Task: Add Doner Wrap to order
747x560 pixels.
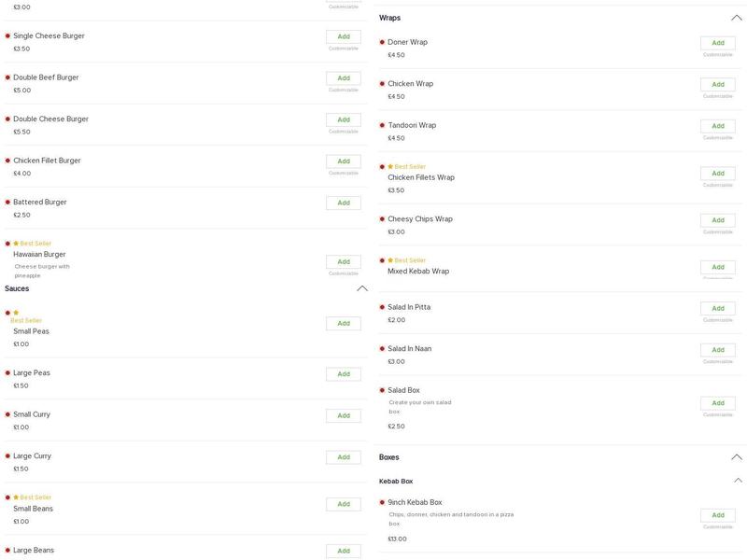Action: [x=717, y=43]
